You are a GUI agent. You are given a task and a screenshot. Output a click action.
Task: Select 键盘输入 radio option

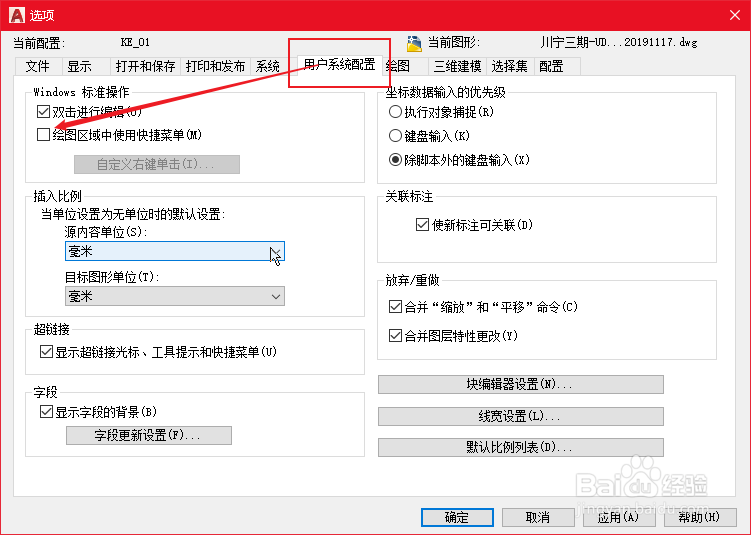395,136
